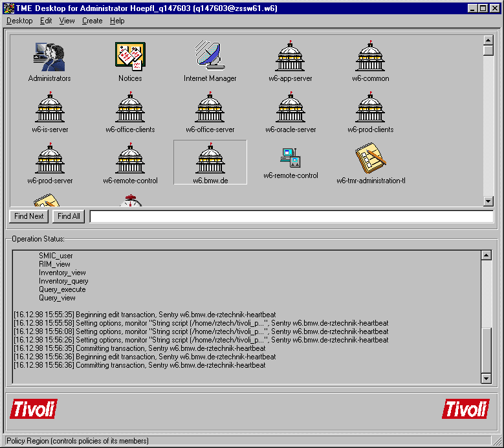The height and width of the screenshot is (448, 504).
Task: Click the 15:56:36 Beginning edit transaction line
Action: (x=145, y=357)
